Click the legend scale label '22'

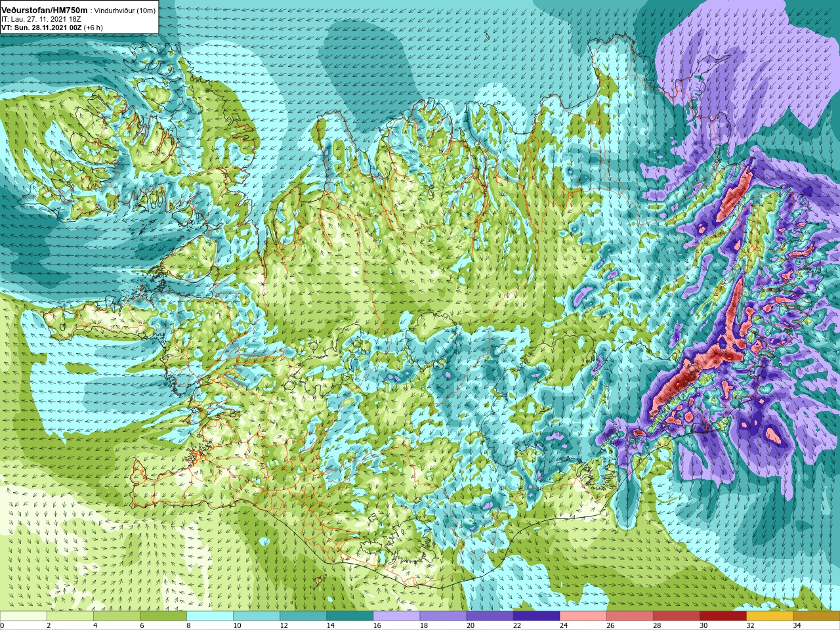click(516, 625)
